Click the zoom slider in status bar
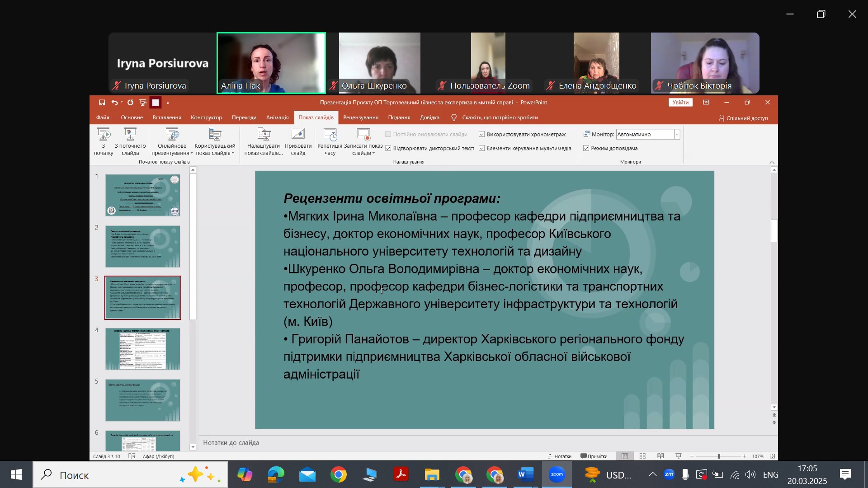Viewport: 868px width, 488px height. (718, 456)
